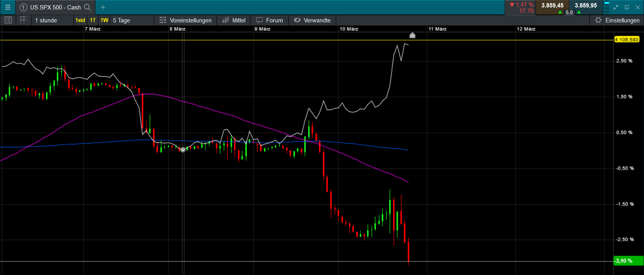Click the 2,50 % axis label

(x=624, y=61)
